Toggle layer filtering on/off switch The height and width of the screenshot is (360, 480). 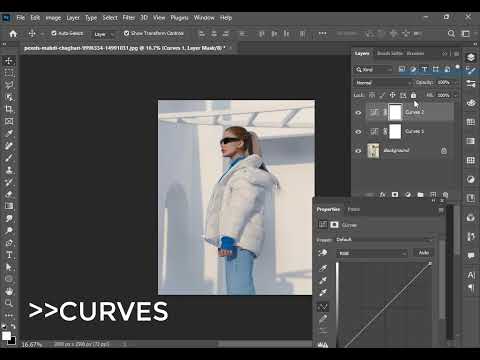click(458, 68)
